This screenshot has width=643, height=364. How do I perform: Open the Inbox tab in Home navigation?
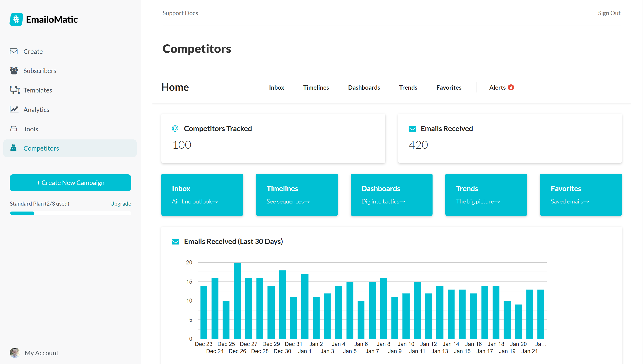click(276, 88)
